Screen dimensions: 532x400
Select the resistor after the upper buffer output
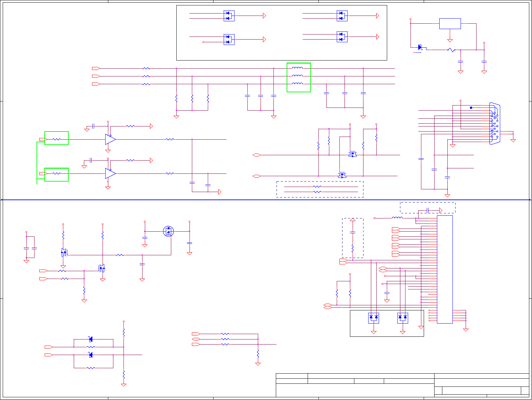click(x=170, y=139)
